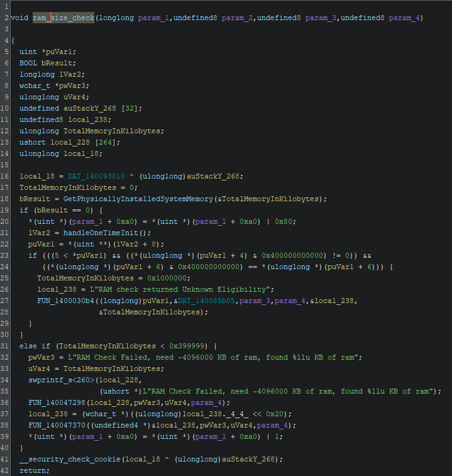
Task: Select the longlong type of param_1 in signature
Action: point(116,18)
